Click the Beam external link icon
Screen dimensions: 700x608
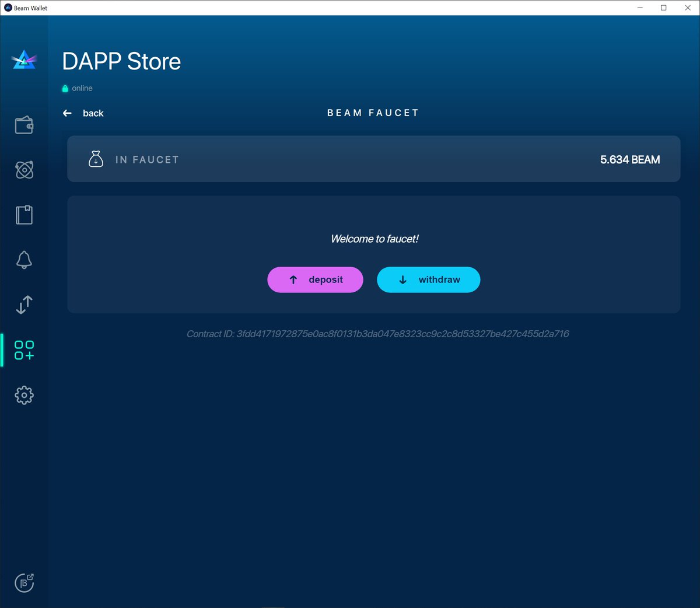[24, 582]
